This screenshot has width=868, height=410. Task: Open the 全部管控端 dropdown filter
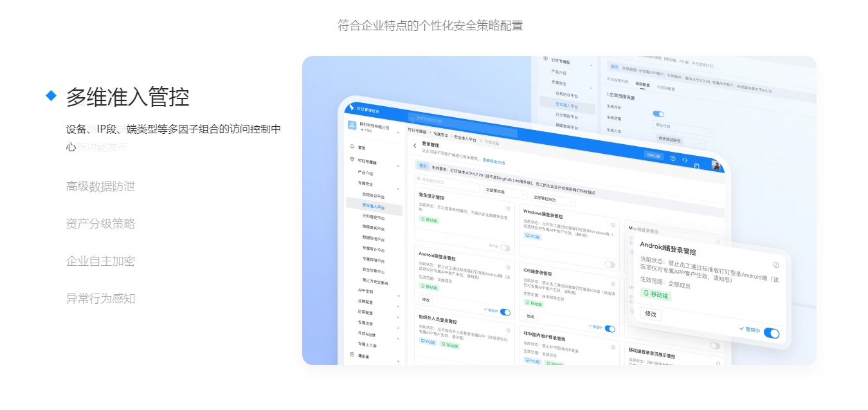click(505, 191)
